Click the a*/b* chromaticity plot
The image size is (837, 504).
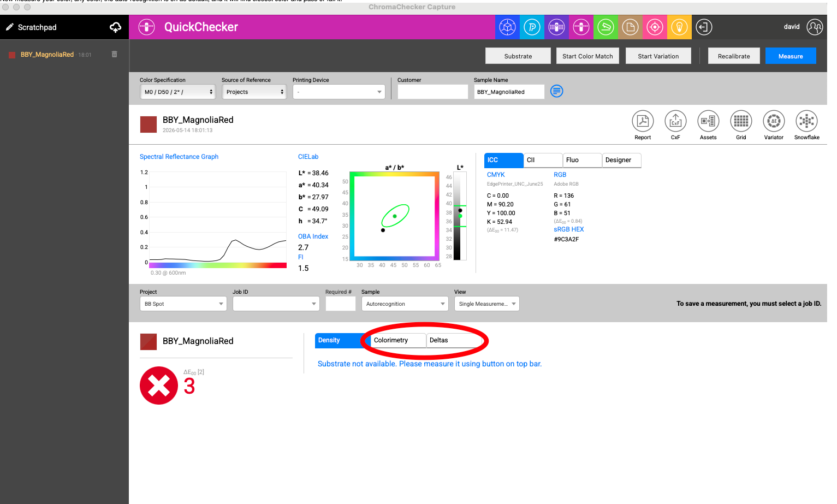point(394,216)
